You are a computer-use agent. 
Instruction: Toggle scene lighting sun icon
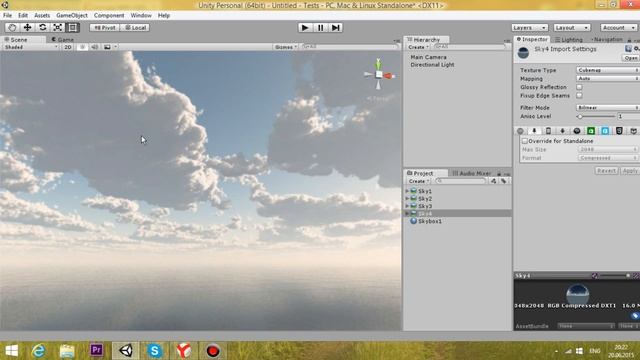tap(82, 47)
